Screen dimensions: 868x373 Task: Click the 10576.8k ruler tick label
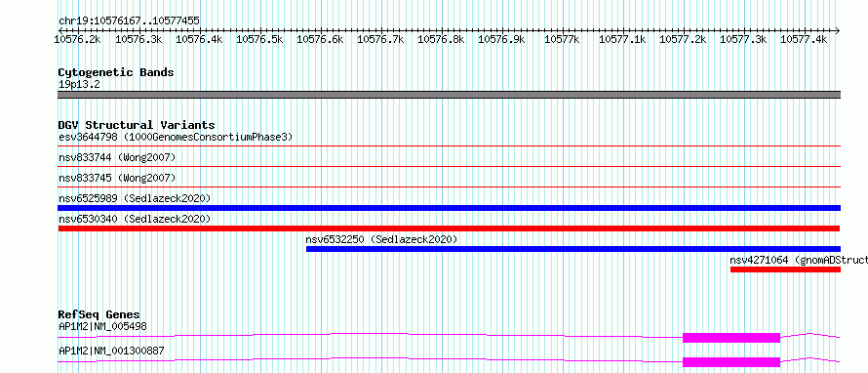441,39
